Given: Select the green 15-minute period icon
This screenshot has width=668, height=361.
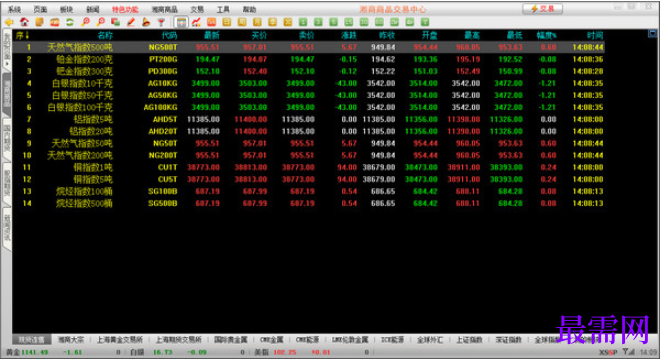Looking at the screenshot, I should [348, 22].
